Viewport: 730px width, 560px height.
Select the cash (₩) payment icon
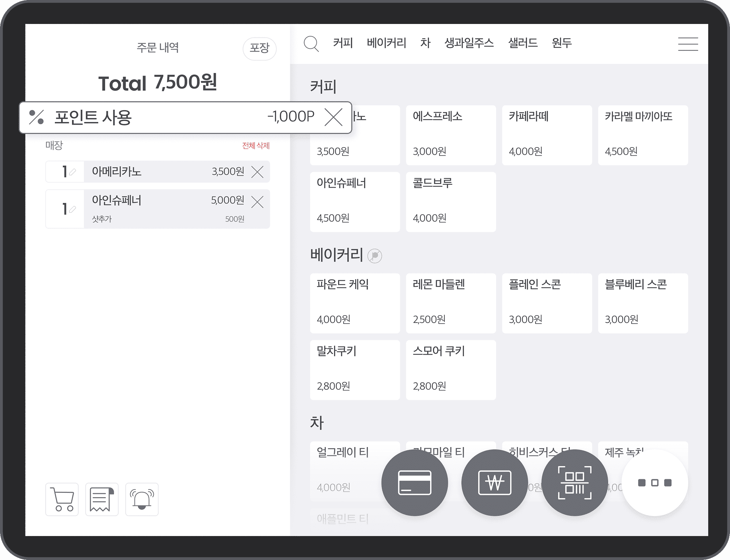point(495,483)
